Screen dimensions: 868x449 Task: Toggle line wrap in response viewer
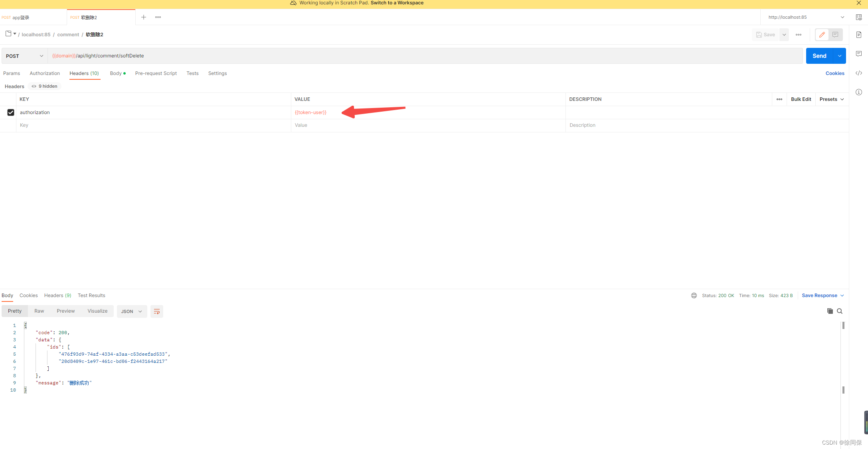click(x=156, y=311)
